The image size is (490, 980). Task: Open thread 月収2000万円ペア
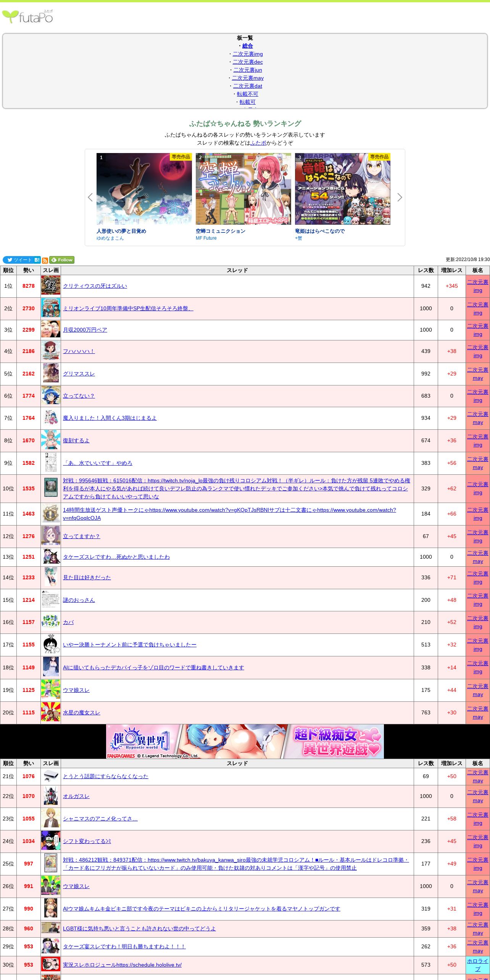click(85, 330)
